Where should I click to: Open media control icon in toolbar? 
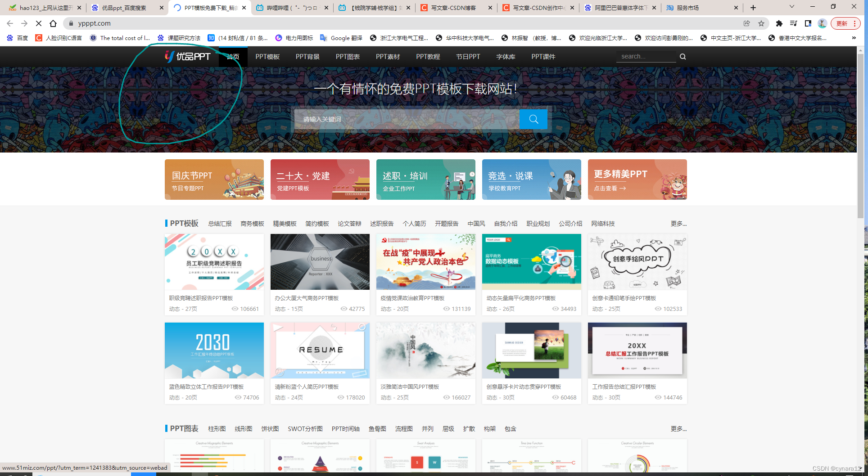(x=793, y=23)
